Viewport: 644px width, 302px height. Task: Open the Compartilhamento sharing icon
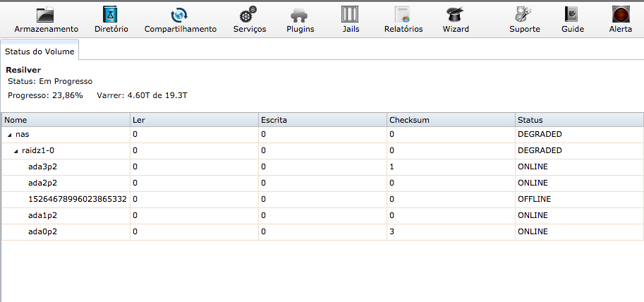pyautogui.click(x=179, y=15)
